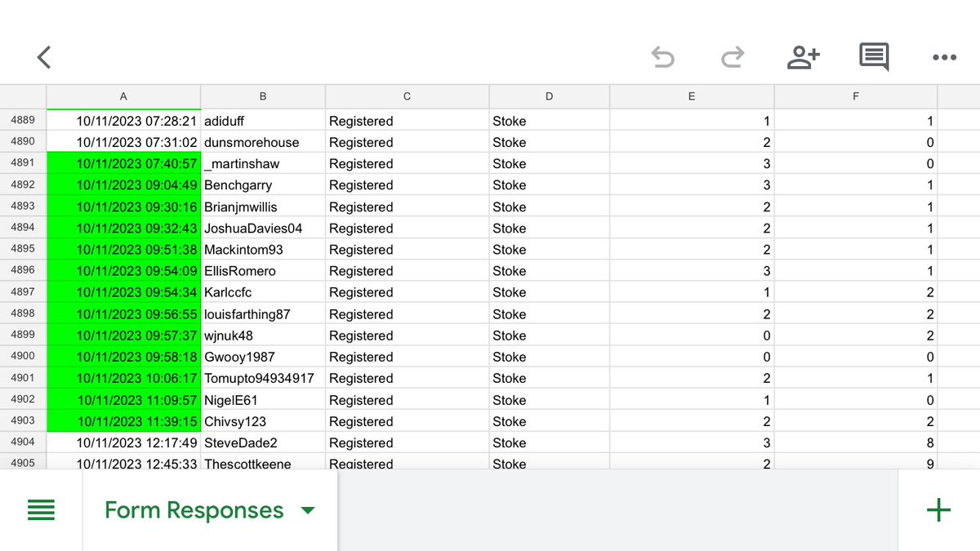Click column F value 8 in SteveDade2 row
This screenshot has width=980, height=551.
pyautogui.click(x=856, y=442)
